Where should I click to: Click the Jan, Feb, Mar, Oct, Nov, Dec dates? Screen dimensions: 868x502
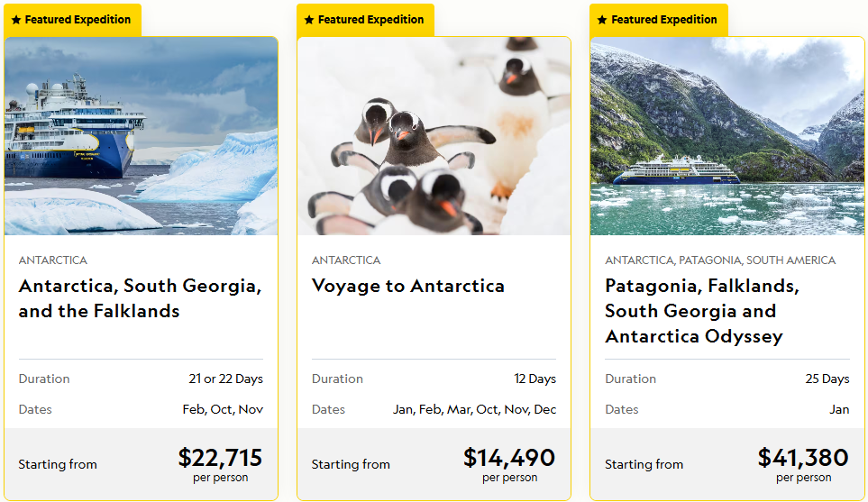coord(474,409)
